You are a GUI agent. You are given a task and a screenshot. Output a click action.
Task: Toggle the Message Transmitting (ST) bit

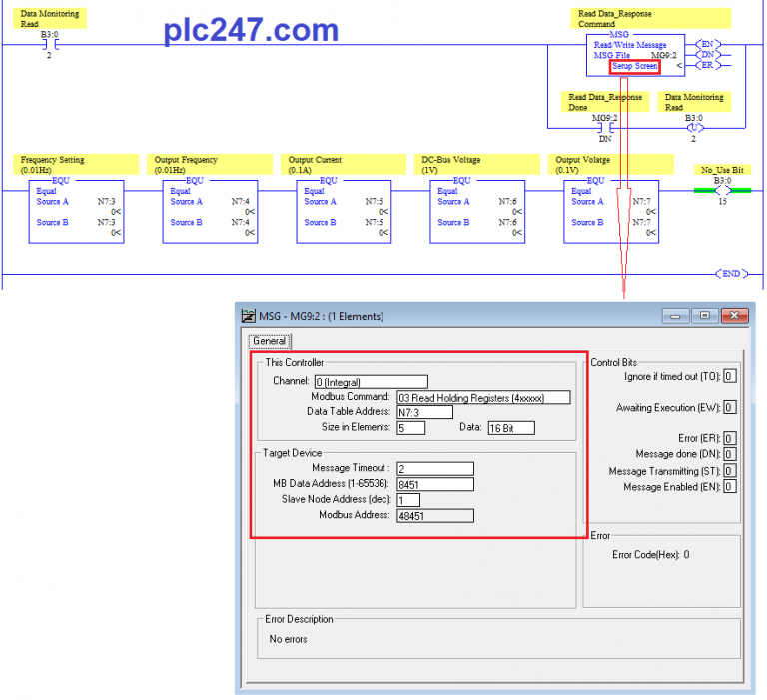tap(729, 471)
